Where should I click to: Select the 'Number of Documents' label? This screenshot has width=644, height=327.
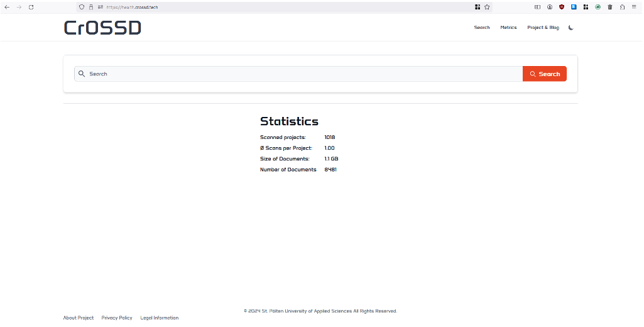click(x=288, y=169)
